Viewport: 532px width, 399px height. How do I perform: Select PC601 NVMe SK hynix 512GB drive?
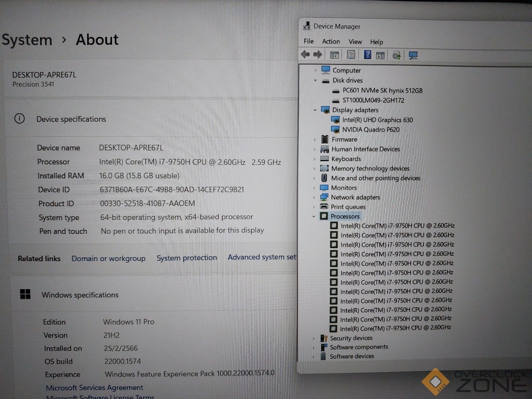[382, 90]
